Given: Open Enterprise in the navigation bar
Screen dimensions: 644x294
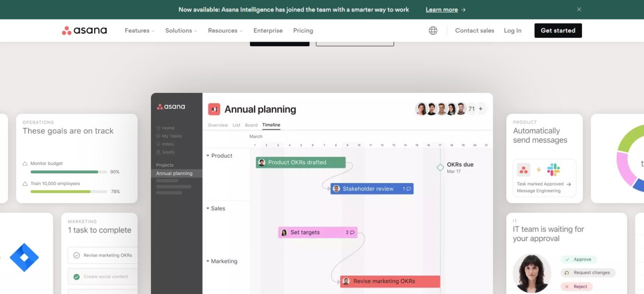Looking at the screenshot, I should tap(268, 31).
